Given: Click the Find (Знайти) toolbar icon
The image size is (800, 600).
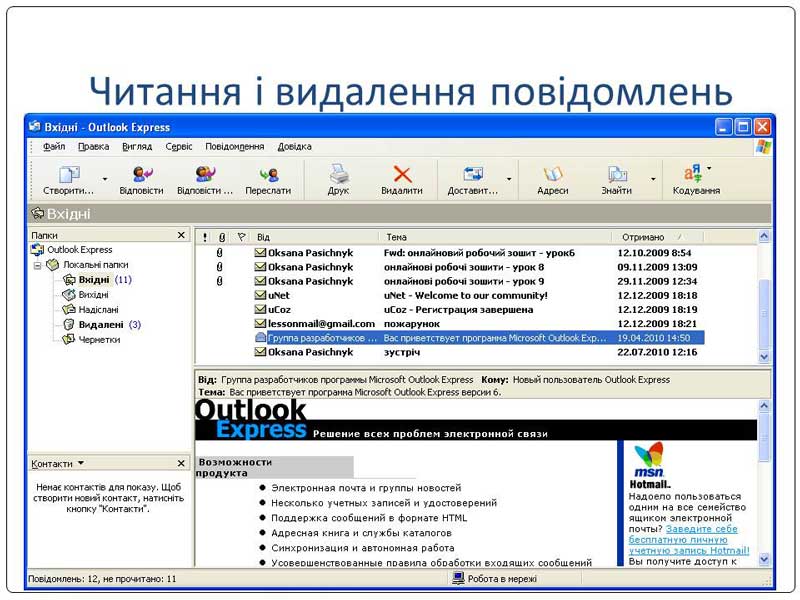Looking at the screenshot, I should coord(617,175).
